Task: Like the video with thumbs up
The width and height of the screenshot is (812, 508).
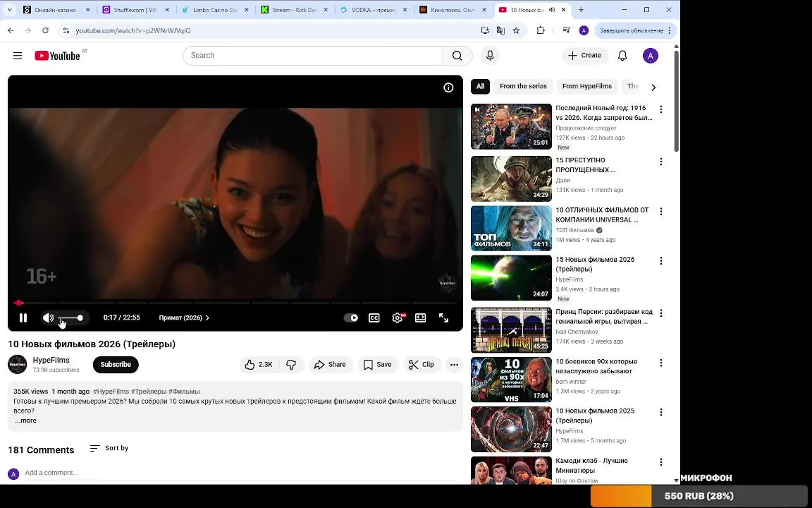Action: pos(259,364)
